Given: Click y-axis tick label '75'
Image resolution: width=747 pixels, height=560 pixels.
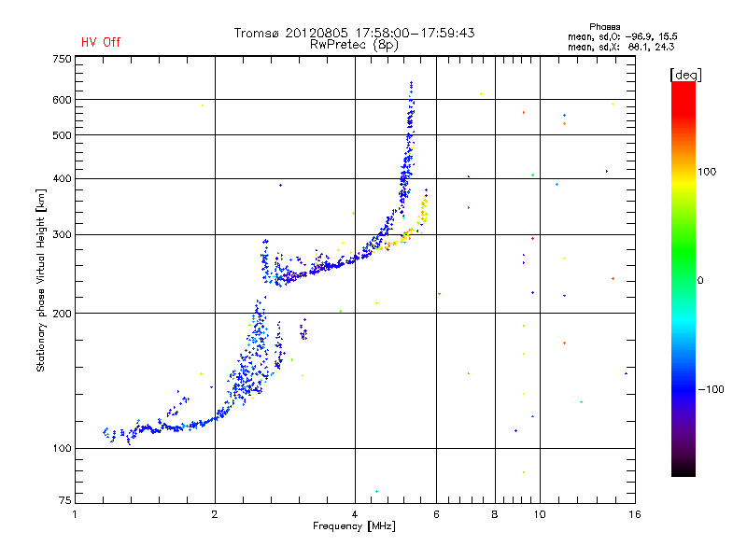Looking at the screenshot, I should [x=65, y=500].
